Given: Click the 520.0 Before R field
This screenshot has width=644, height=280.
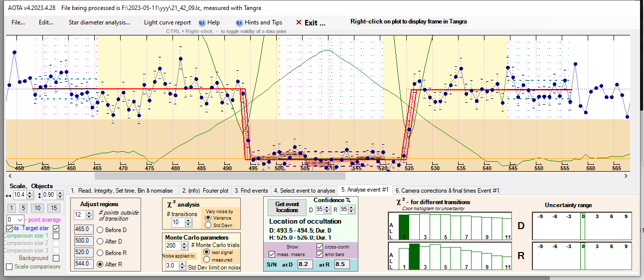Looking at the screenshot, I should point(83,253).
